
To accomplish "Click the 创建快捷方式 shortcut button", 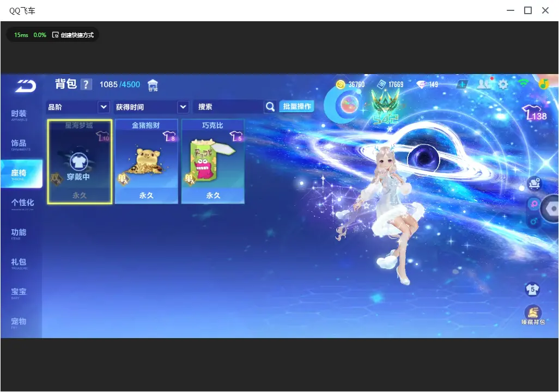I will (x=73, y=35).
